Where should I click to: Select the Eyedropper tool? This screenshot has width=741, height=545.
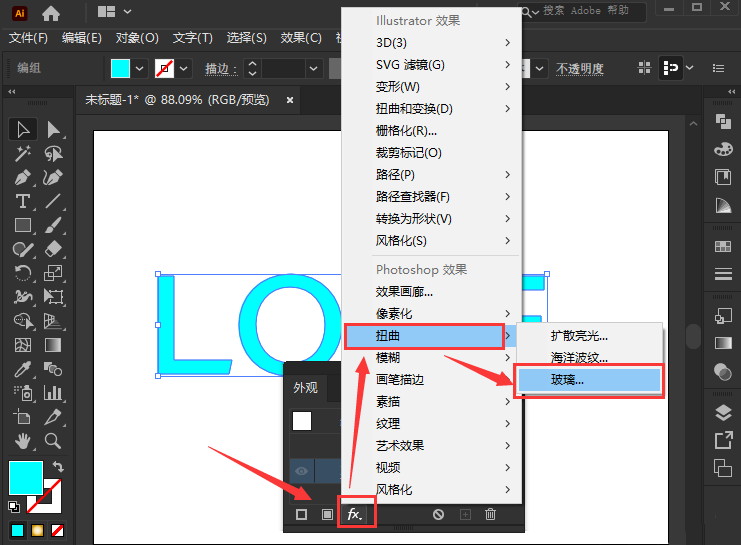click(x=23, y=369)
